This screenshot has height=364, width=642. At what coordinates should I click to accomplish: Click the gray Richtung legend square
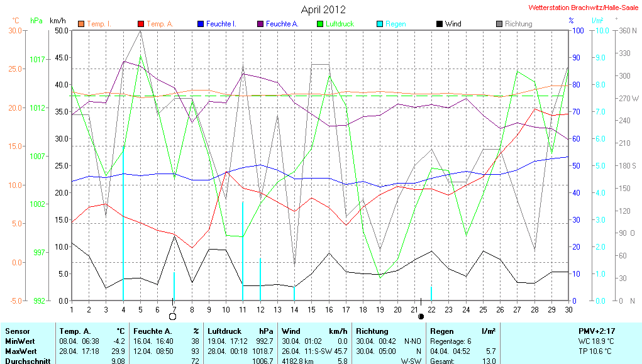tap(499, 24)
